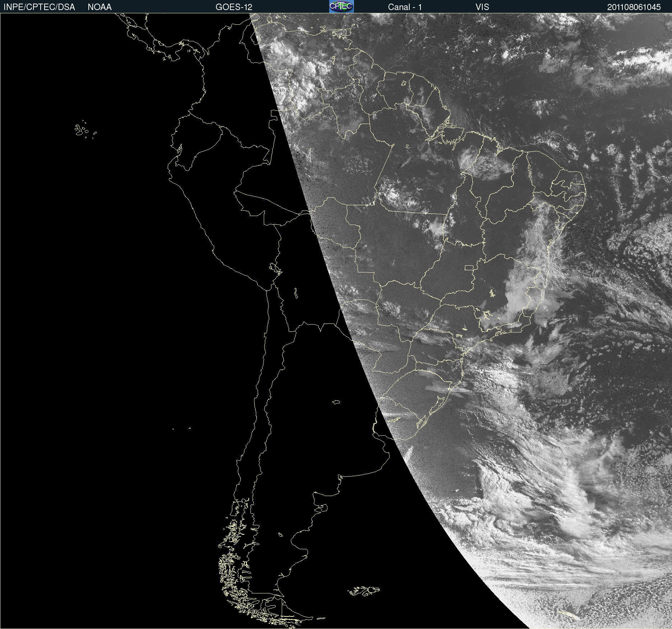Click the Canal - 1 label
This screenshot has width=672, height=629.
point(405,7)
